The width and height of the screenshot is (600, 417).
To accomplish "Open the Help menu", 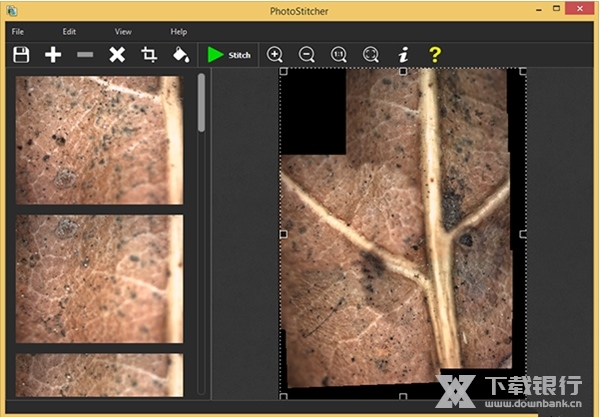I will [178, 32].
